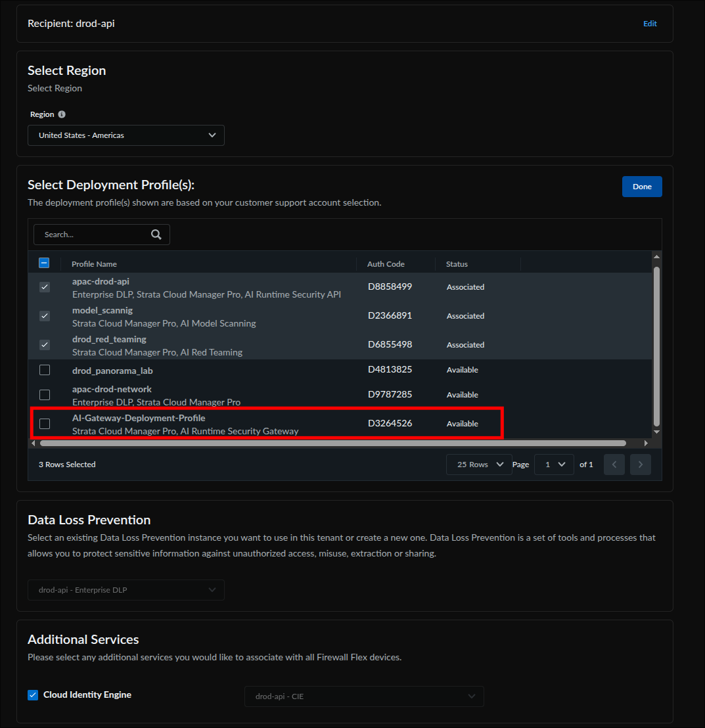Click the Cloud Identity Engine label
This screenshot has width=705, height=728.
[87, 695]
